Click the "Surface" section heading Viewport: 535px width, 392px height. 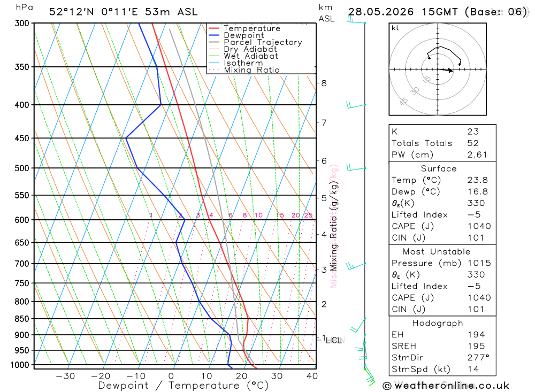click(x=439, y=168)
